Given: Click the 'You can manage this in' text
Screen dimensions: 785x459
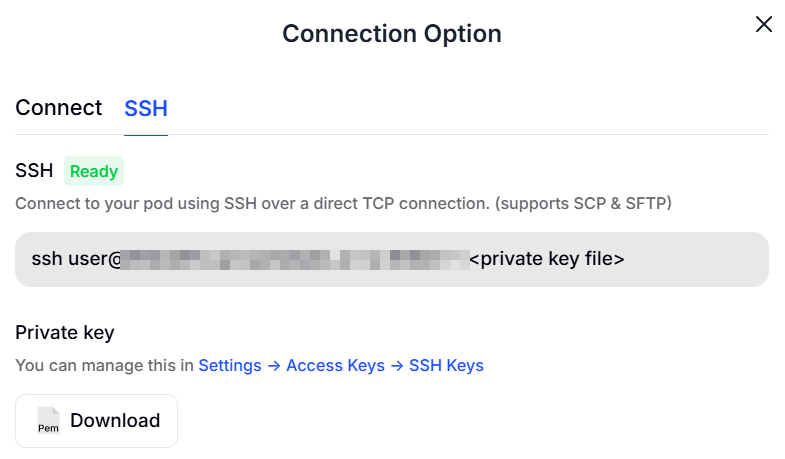Looking at the screenshot, I should pos(104,365).
